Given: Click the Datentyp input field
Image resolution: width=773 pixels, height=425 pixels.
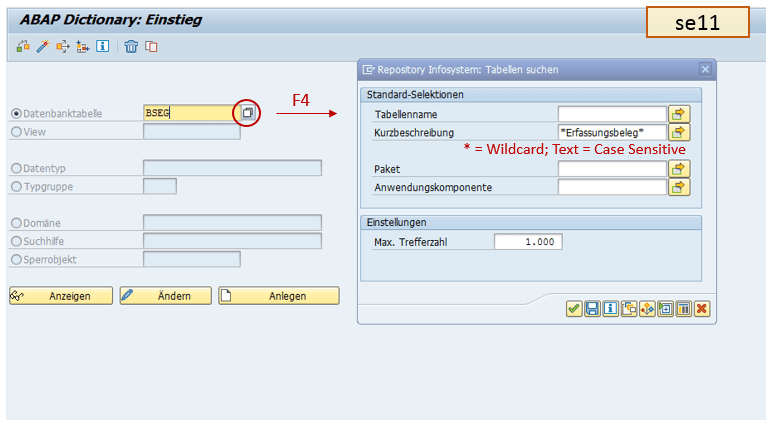Looking at the screenshot, I should [x=232, y=168].
